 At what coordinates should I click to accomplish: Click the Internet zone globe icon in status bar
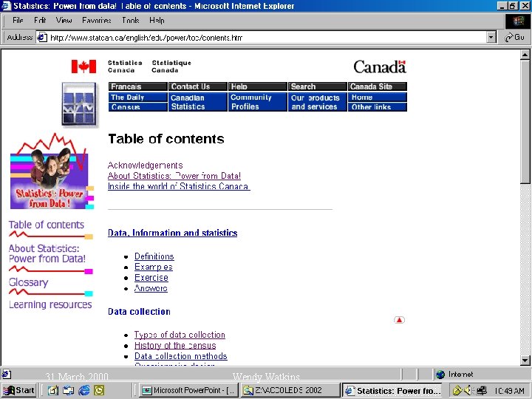440,374
